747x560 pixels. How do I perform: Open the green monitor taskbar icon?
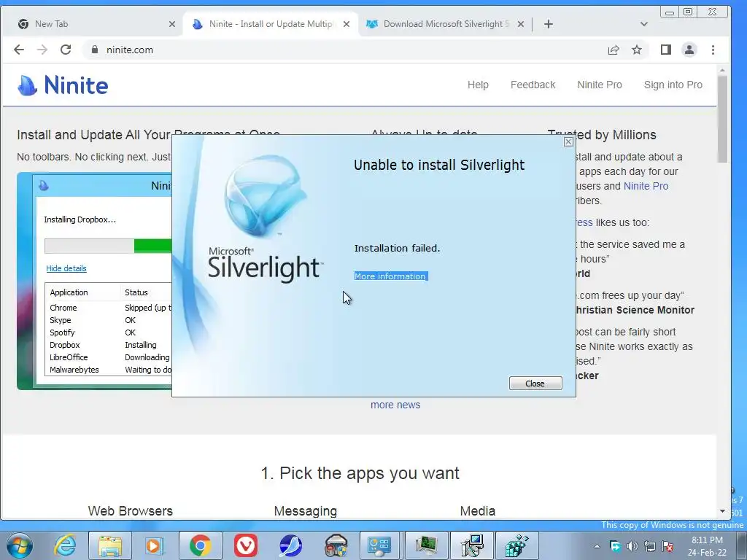click(x=426, y=545)
